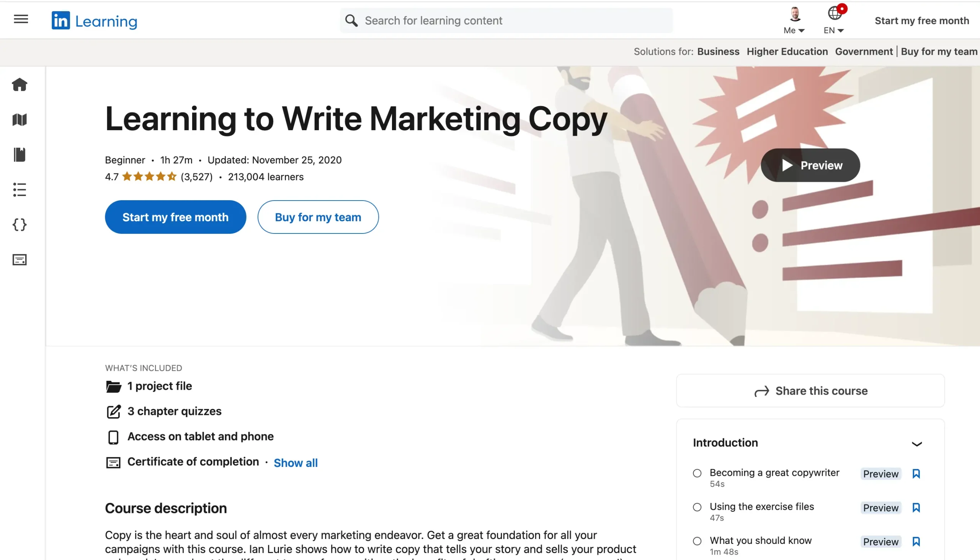This screenshot has height=560, width=980.
Task: Bookmark the Becoming a great copywriter video
Action: pyautogui.click(x=916, y=473)
